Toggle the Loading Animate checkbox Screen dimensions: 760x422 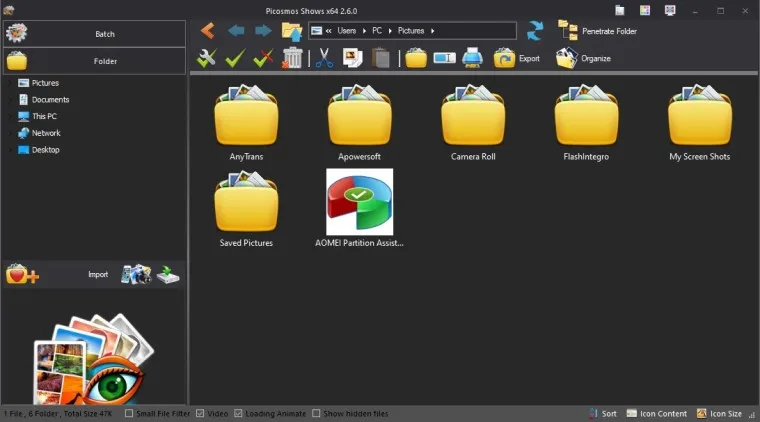tap(238, 413)
